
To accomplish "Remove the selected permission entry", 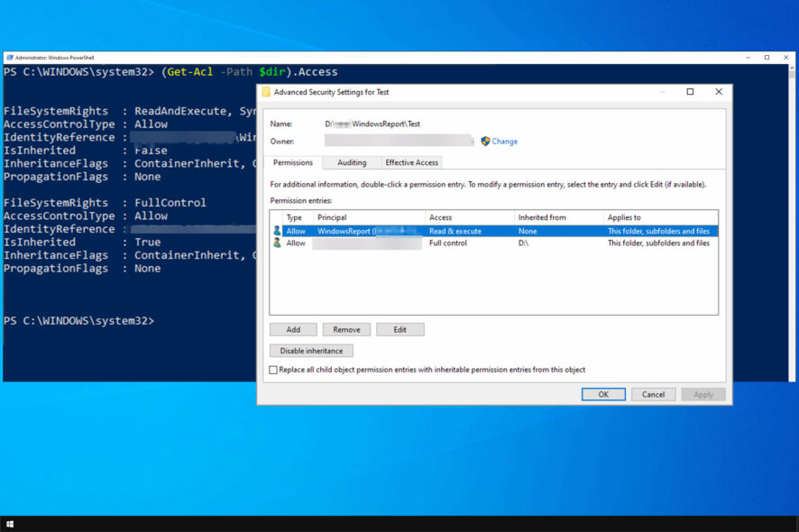I will (346, 329).
